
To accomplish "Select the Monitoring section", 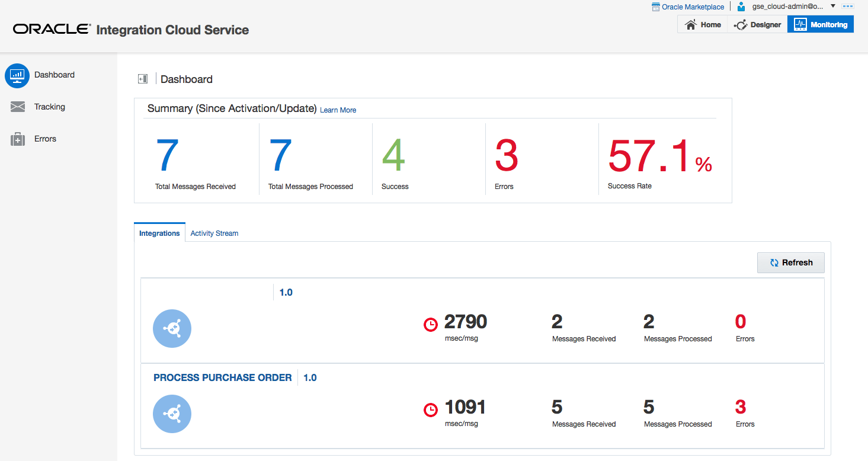I will [x=821, y=25].
